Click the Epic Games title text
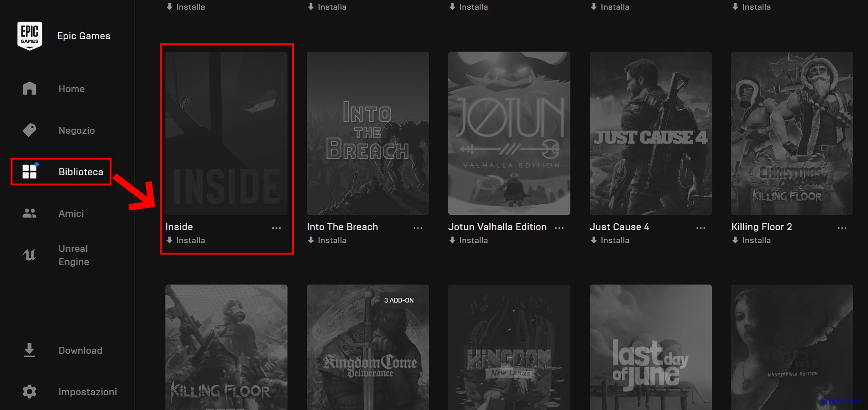Screen dimensions: 868x410 point(84,36)
